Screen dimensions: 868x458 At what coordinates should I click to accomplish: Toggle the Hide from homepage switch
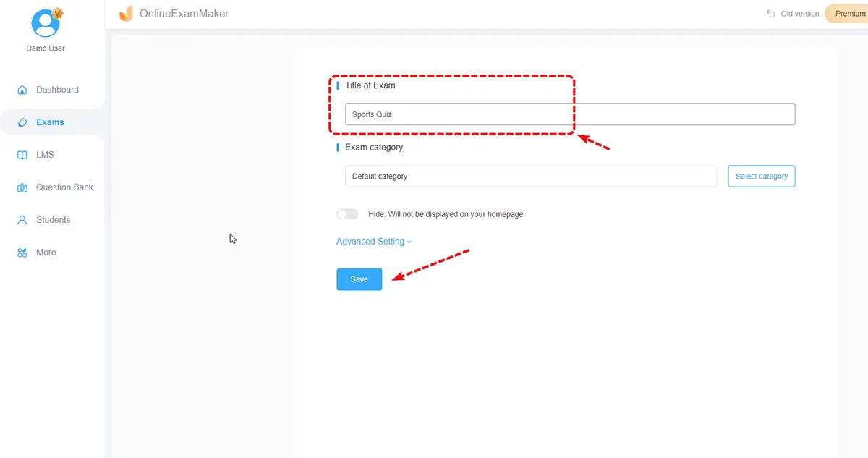click(x=347, y=214)
